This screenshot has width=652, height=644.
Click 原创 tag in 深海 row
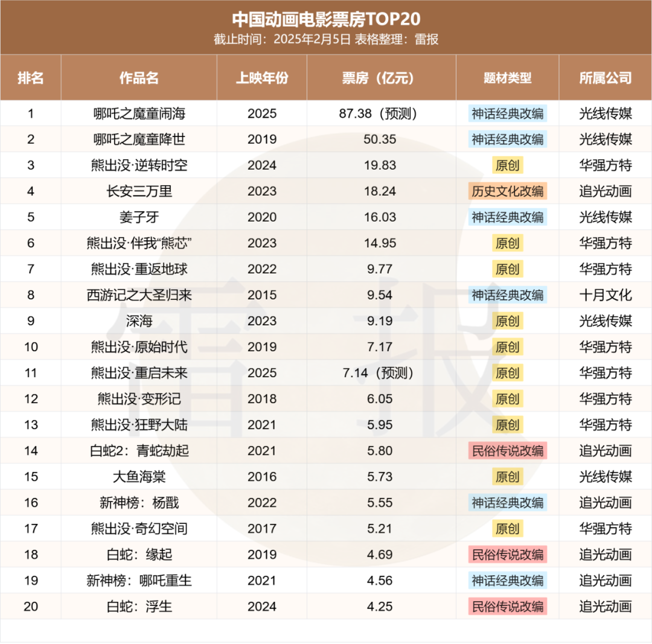point(507,321)
